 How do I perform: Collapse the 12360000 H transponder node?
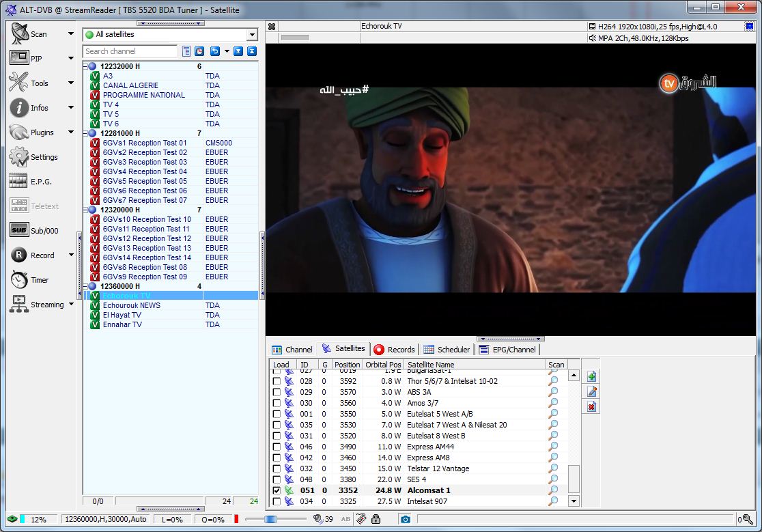click(x=85, y=286)
